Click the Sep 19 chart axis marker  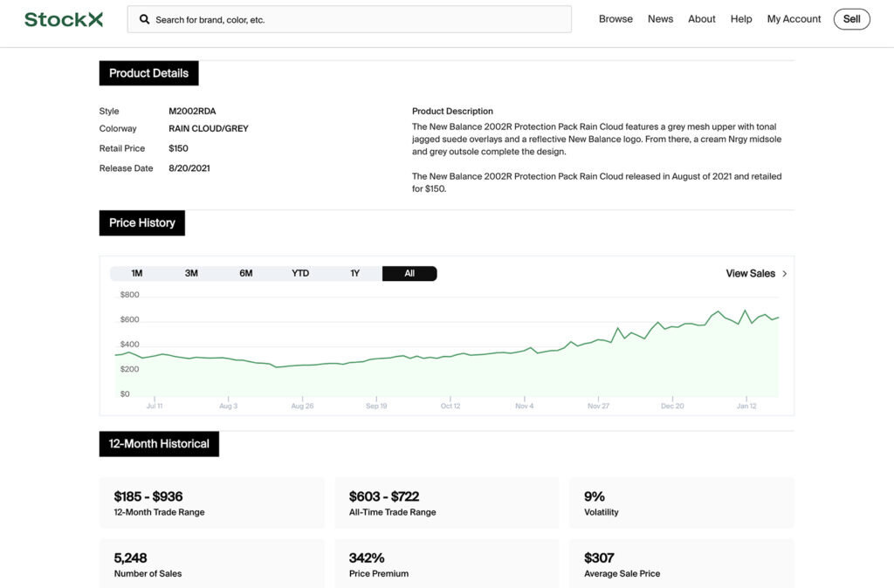pos(376,406)
